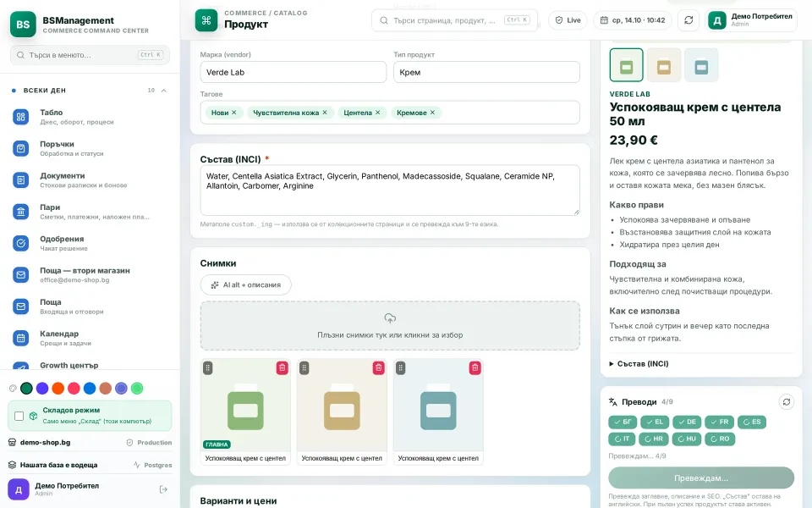Select the green jar preview thumbnail
Viewport: 812px width, 508px height.
click(x=627, y=65)
